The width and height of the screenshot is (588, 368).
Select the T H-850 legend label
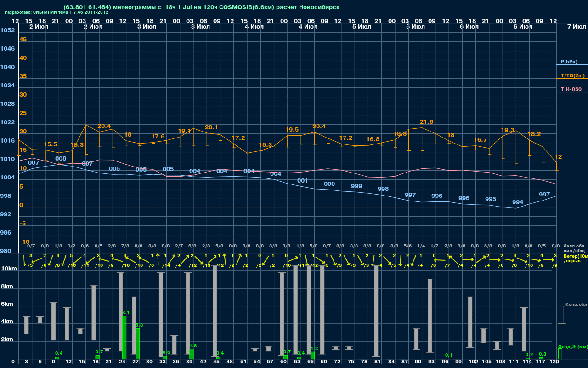tap(571, 89)
